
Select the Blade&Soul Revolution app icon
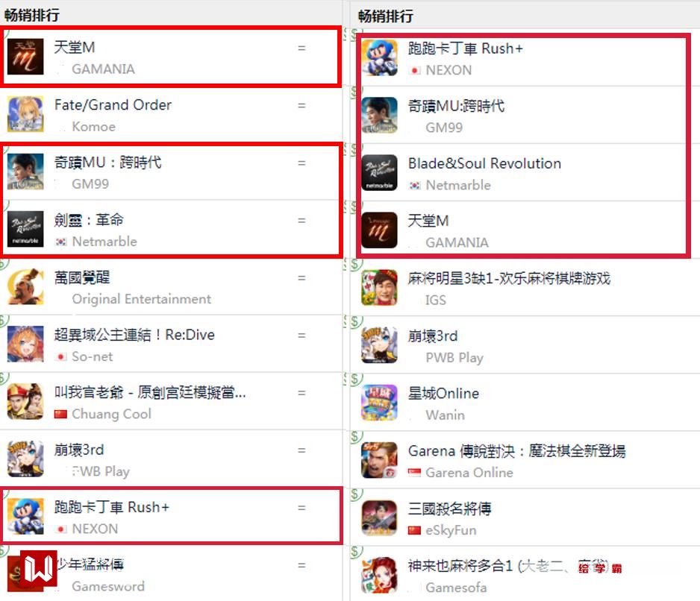[379, 173]
